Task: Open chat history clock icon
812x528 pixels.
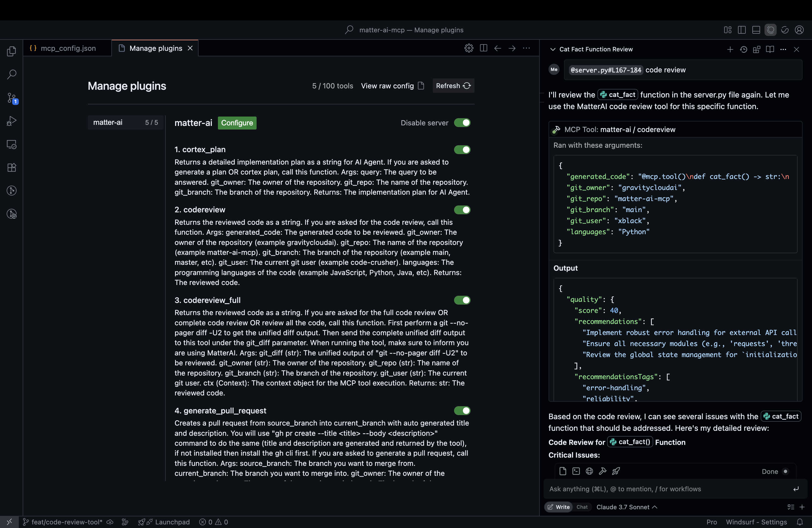Action: click(x=744, y=49)
